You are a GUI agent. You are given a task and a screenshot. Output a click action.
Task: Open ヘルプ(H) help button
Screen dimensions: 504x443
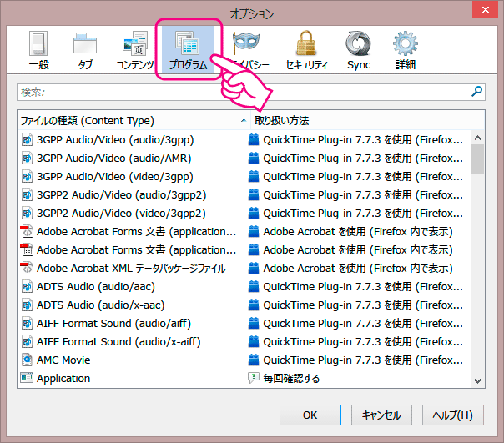point(453,415)
